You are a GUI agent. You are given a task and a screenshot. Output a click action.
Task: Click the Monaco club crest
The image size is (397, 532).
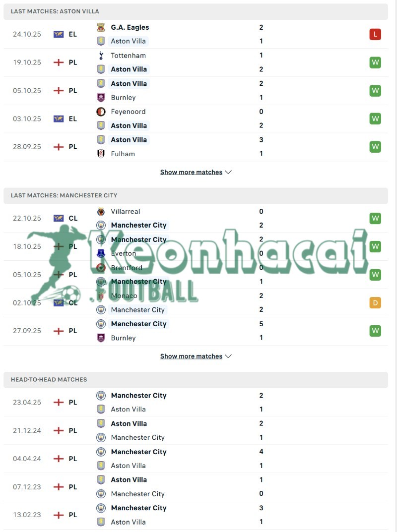[101, 296]
